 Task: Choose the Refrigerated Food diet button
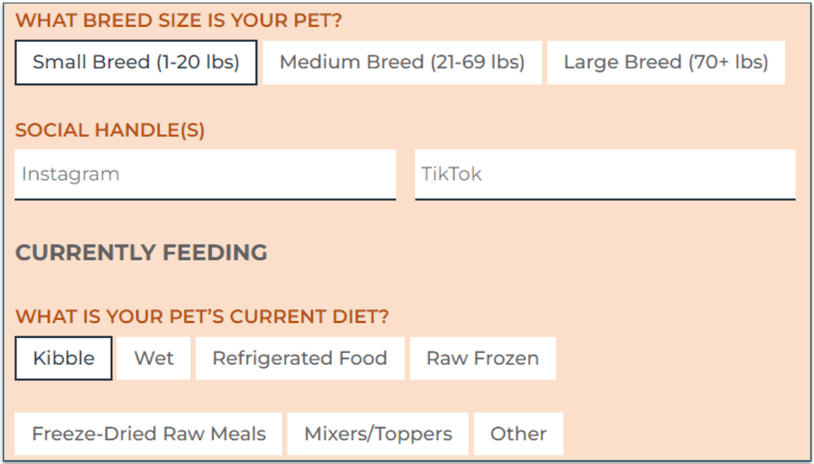pyautogui.click(x=300, y=358)
